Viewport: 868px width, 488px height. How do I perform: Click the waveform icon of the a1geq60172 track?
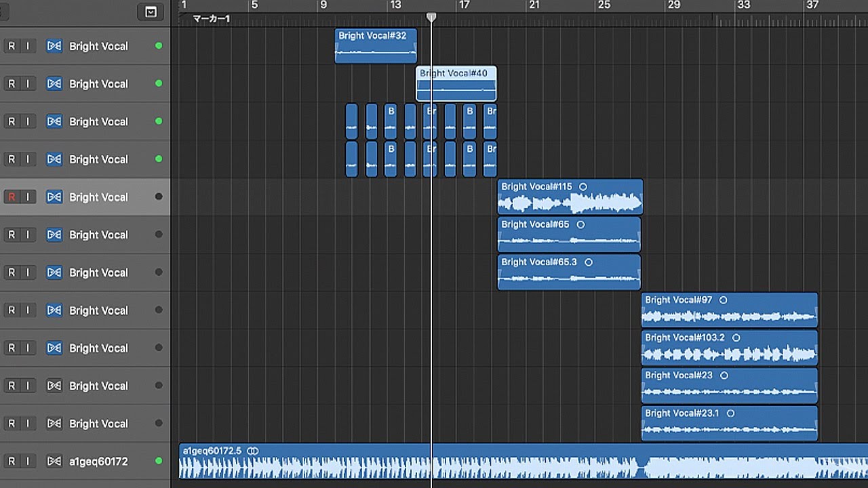click(x=54, y=462)
